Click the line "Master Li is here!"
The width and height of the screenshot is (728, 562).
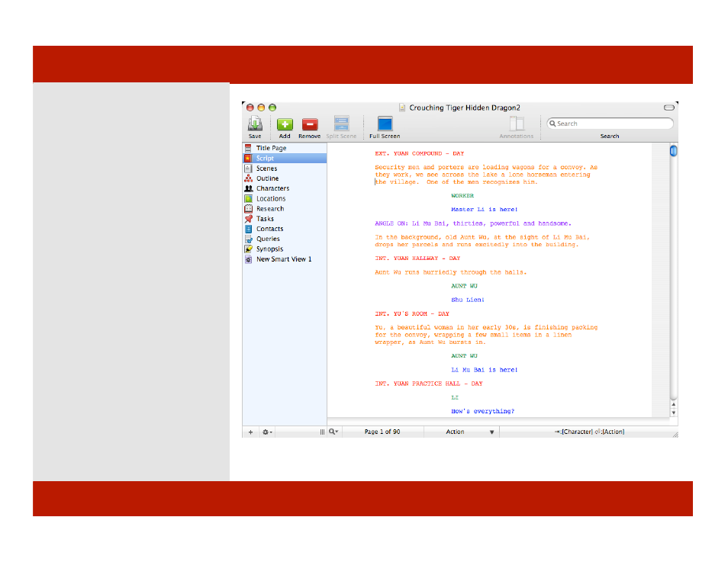click(485, 210)
